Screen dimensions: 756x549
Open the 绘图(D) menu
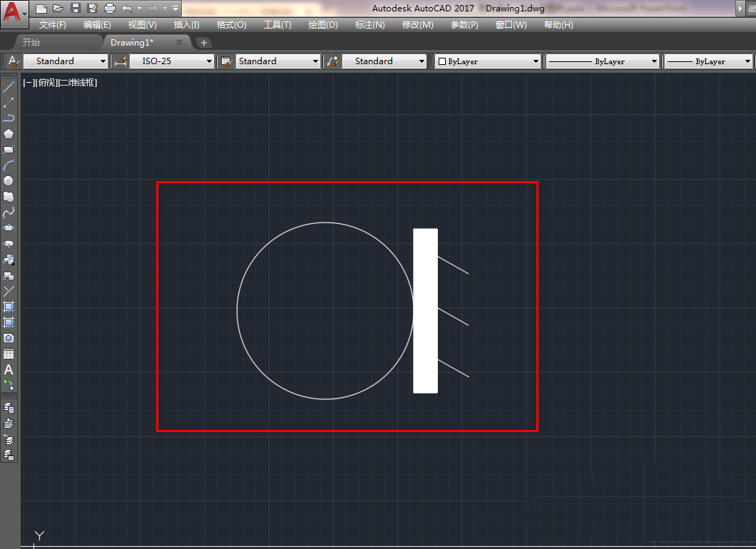[x=322, y=25]
